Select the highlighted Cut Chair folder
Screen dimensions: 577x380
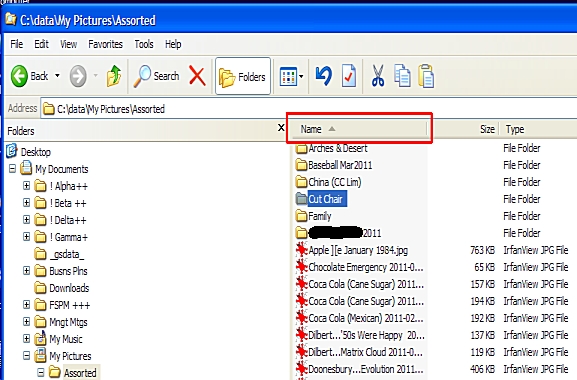[326, 199]
